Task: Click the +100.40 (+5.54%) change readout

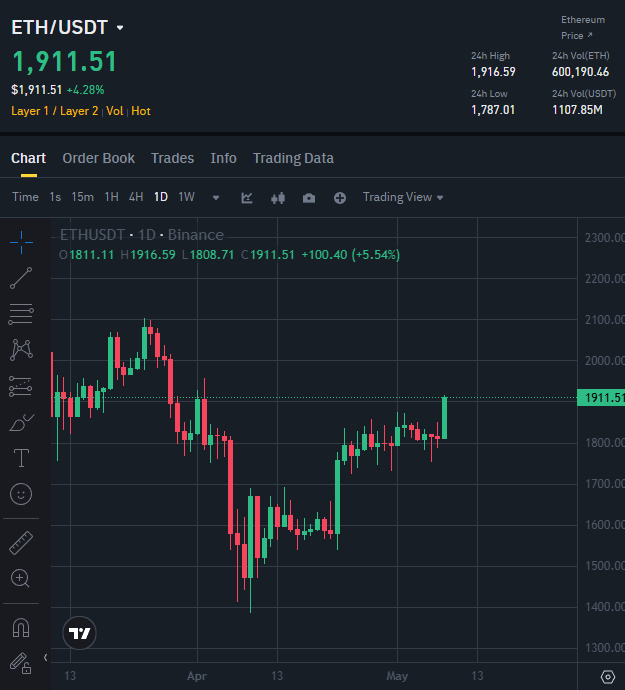Action: 351,255
